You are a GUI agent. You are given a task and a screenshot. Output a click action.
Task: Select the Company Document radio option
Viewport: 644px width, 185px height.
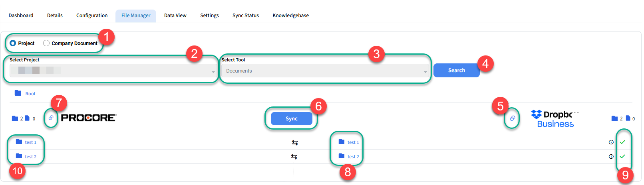point(46,43)
